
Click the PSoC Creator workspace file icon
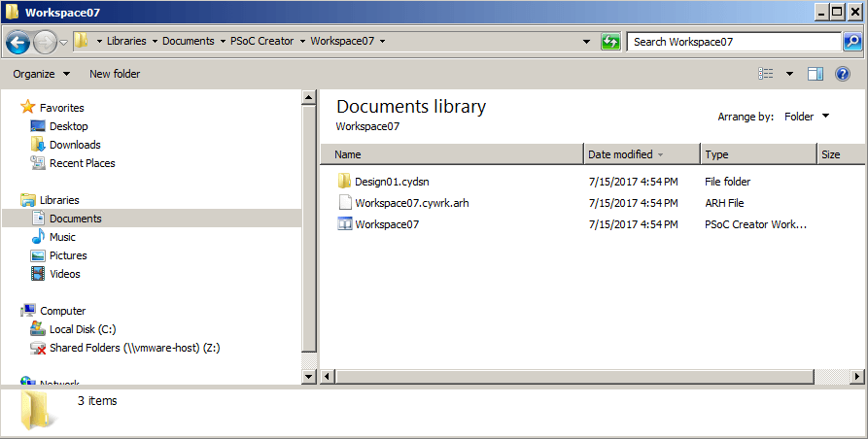tap(345, 224)
